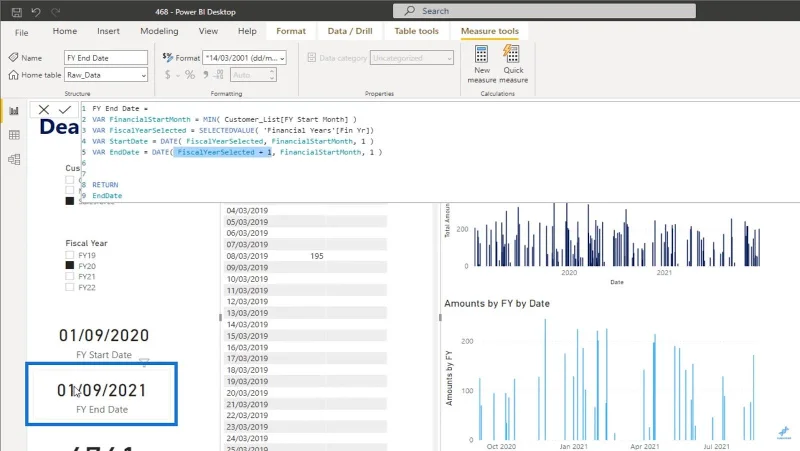Open the Quick measure tool
The image size is (800, 451).
pyautogui.click(x=513, y=64)
